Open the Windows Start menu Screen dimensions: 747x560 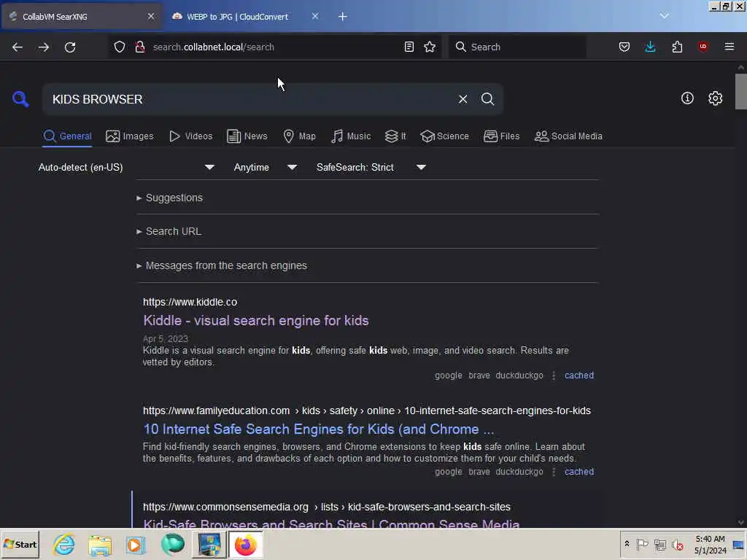click(x=20, y=544)
